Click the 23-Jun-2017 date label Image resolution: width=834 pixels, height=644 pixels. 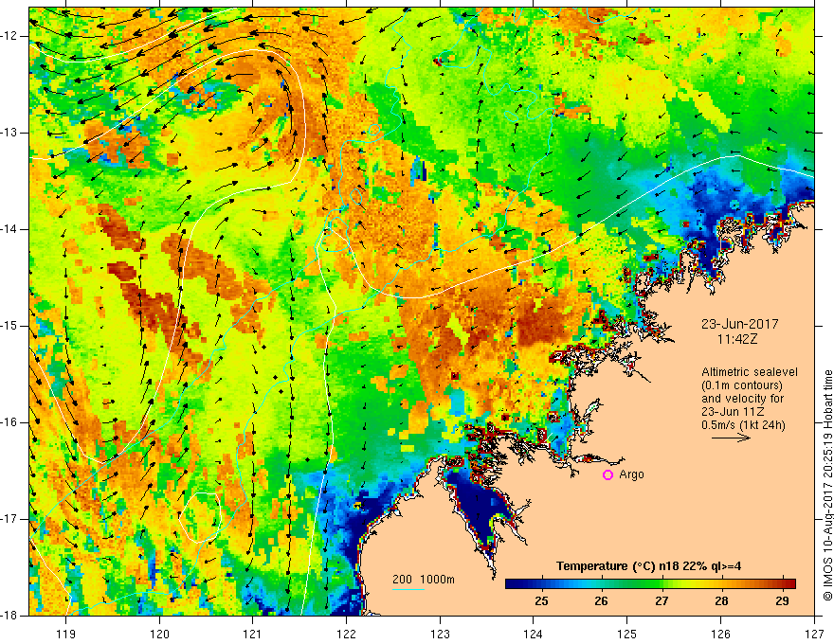(740, 324)
